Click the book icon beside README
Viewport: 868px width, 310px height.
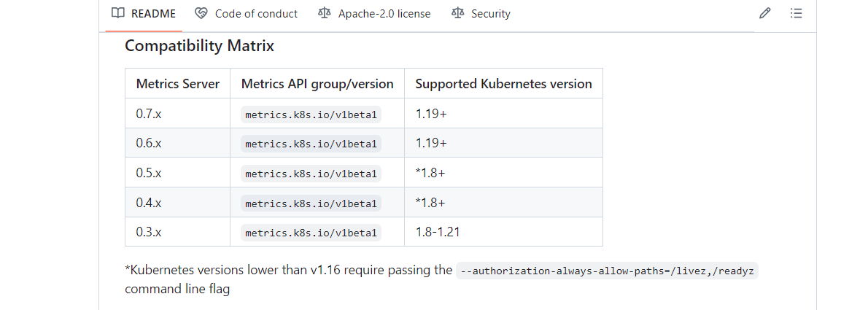[x=117, y=13]
